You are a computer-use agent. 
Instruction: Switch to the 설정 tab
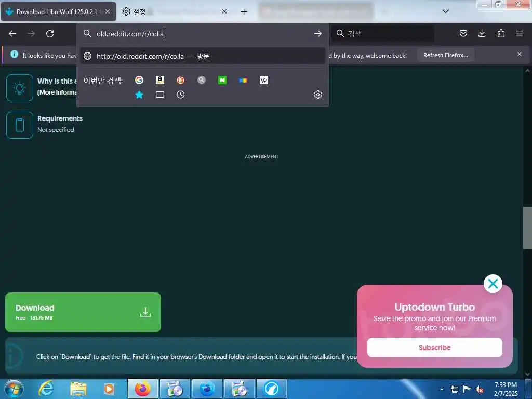pyautogui.click(x=175, y=11)
